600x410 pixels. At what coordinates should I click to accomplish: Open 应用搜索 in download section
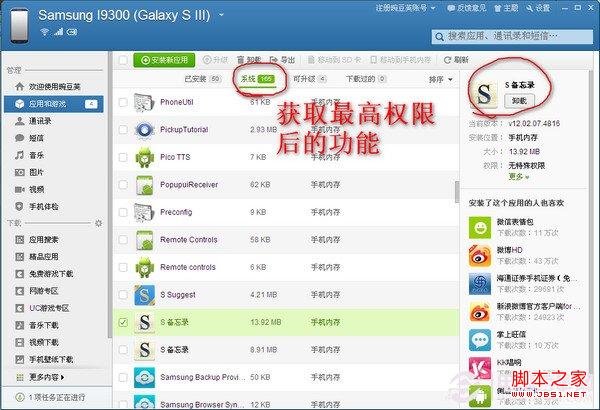[54, 240]
